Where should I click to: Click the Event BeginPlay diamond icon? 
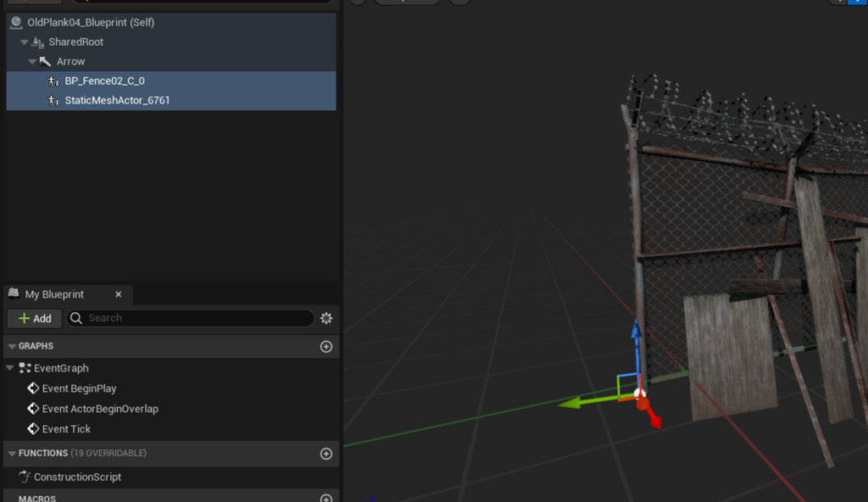33,388
